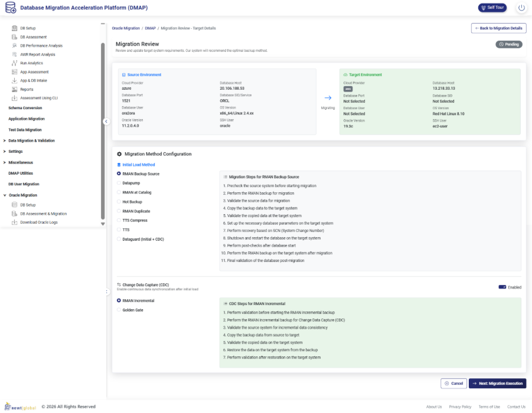Select the Datapump load method

click(x=119, y=183)
